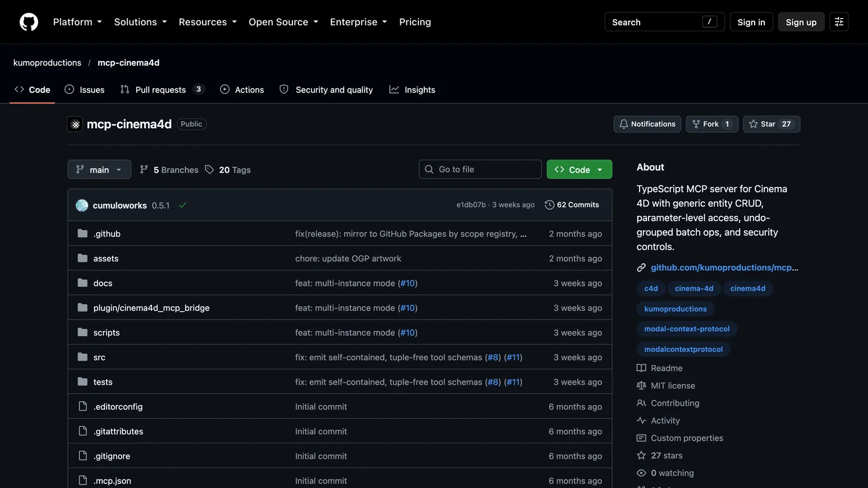The image size is (868, 488).
Task: Click the c4d topic tag
Action: tap(651, 289)
